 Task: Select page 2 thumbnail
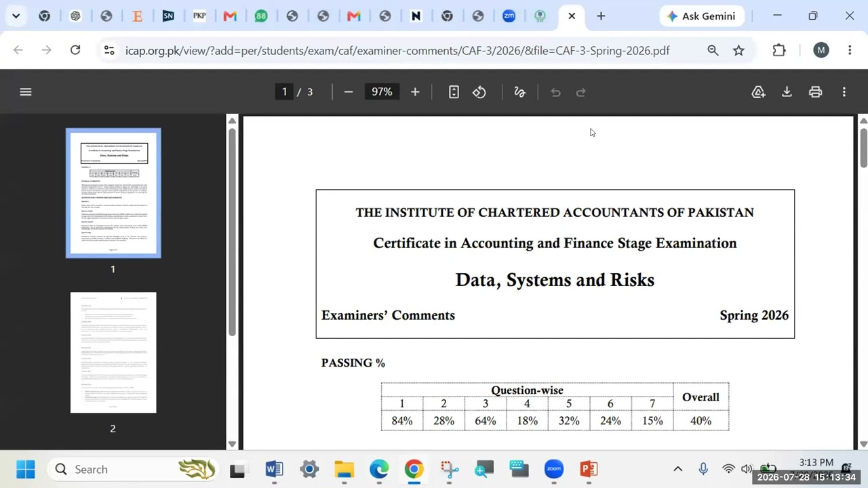113,352
